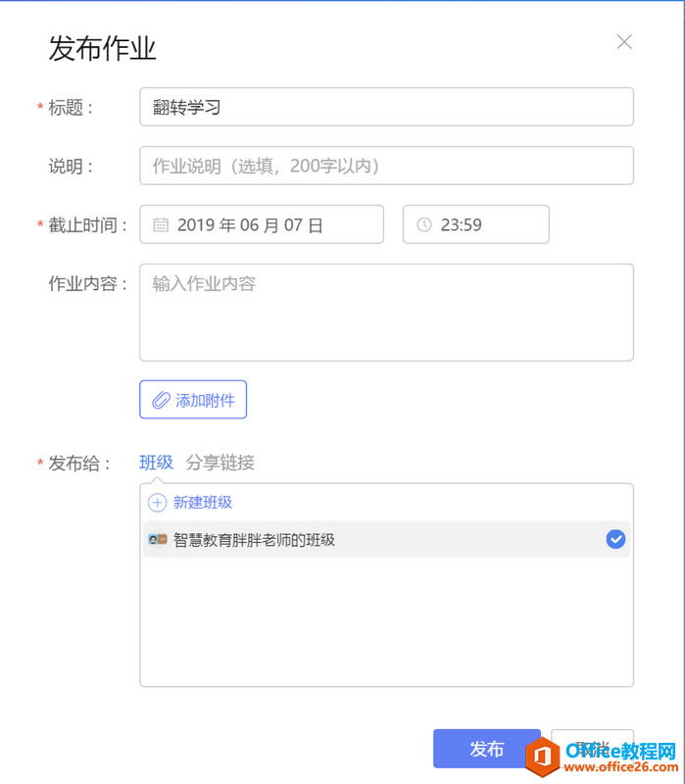Select the 智慧教育胖胖老师的班级 class name
Viewport: 685px width, 784px height.
pos(255,539)
